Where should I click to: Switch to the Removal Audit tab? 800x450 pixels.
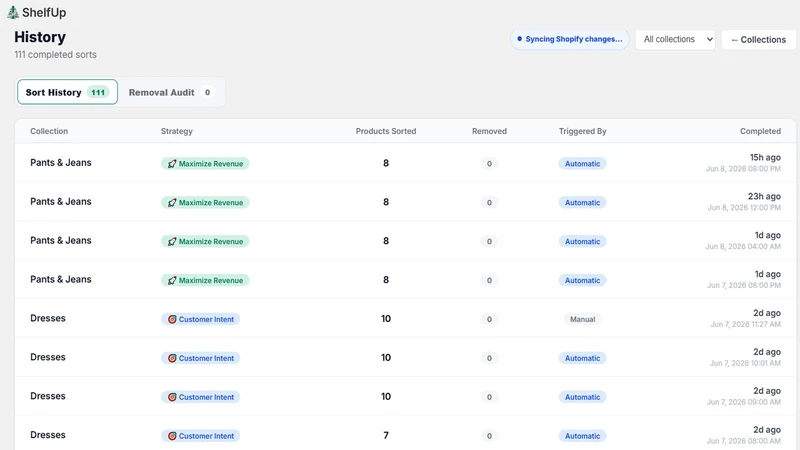click(x=171, y=92)
